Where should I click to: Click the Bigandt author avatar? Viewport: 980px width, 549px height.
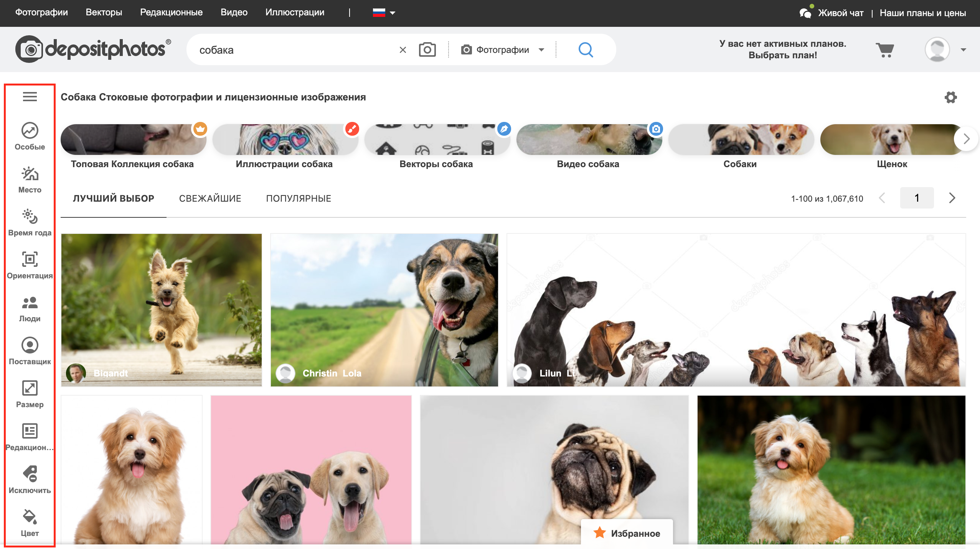(76, 373)
